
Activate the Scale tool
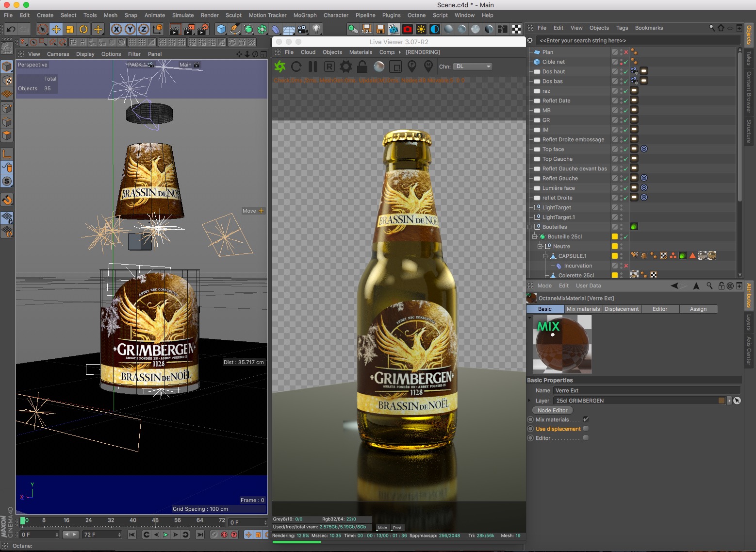[x=70, y=29]
